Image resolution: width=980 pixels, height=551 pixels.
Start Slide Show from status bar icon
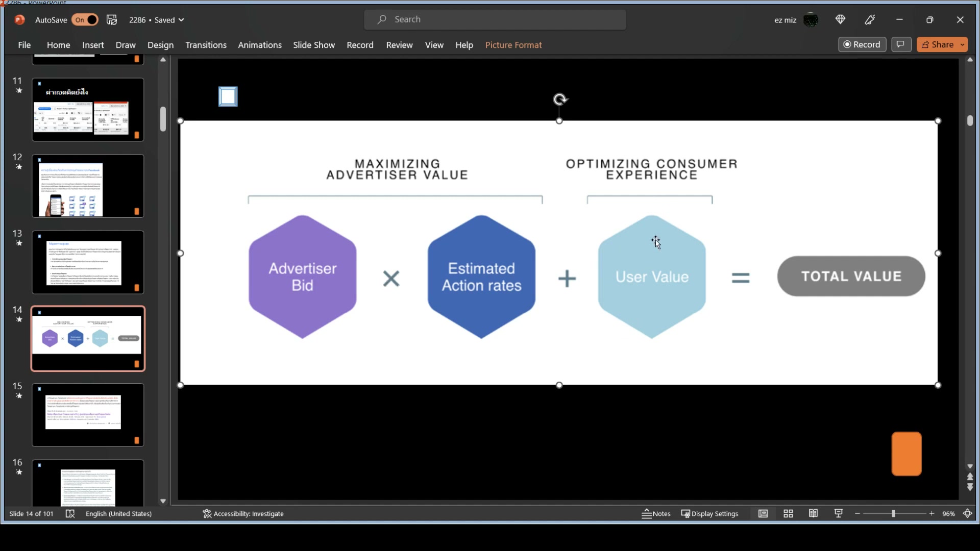click(838, 514)
